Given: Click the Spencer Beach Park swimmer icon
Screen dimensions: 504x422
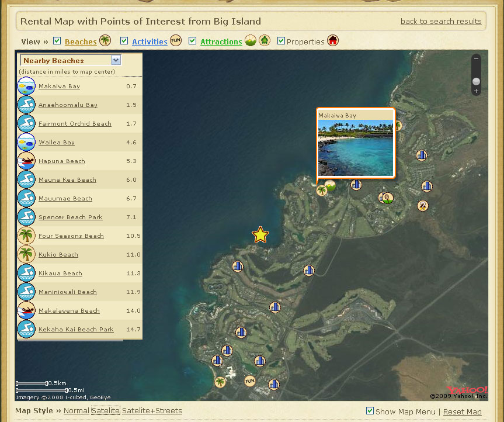Looking at the screenshot, I should pyautogui.click(x=26, y=216).
